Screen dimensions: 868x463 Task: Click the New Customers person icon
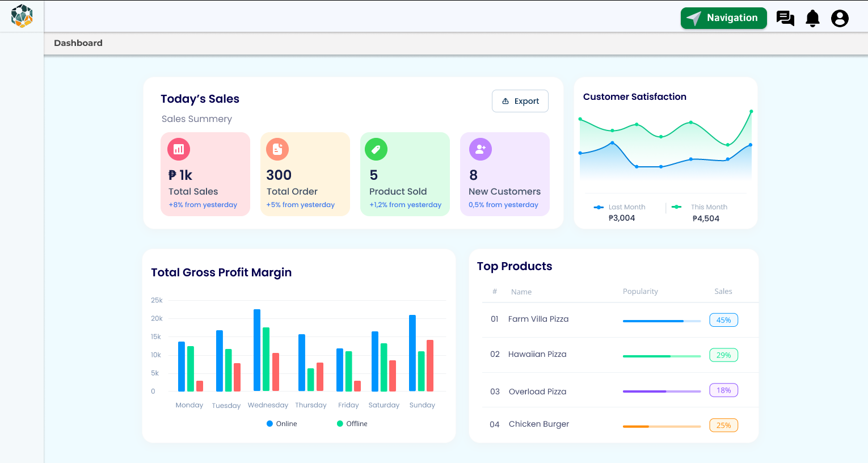[x=481, y=149]
